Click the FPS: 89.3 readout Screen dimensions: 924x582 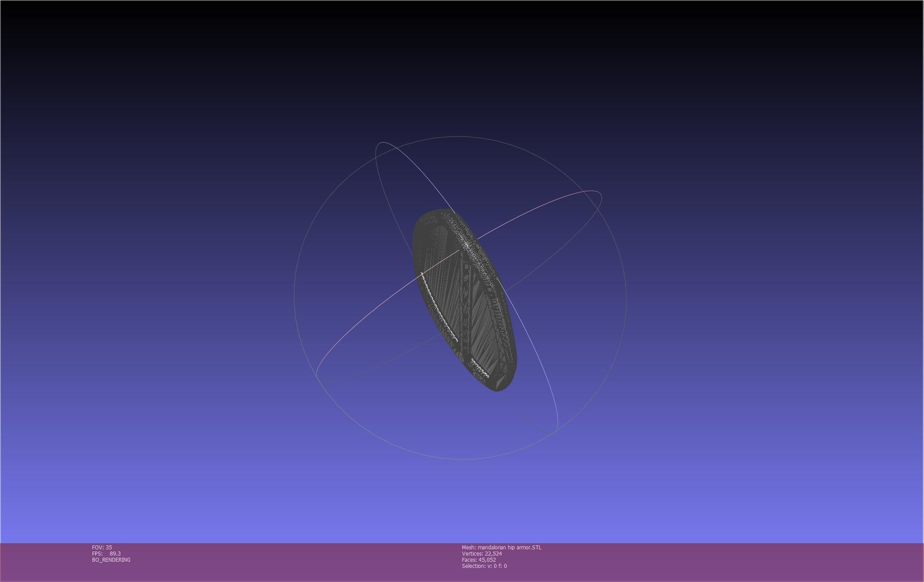tap(106, 553)
